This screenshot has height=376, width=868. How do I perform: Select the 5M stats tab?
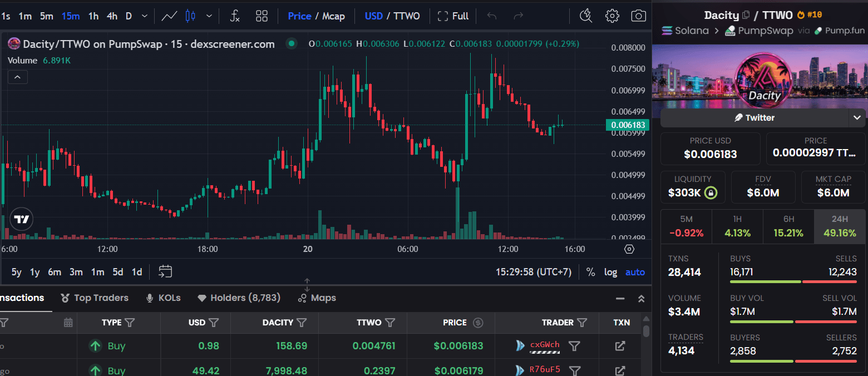[x=686, y=227]
